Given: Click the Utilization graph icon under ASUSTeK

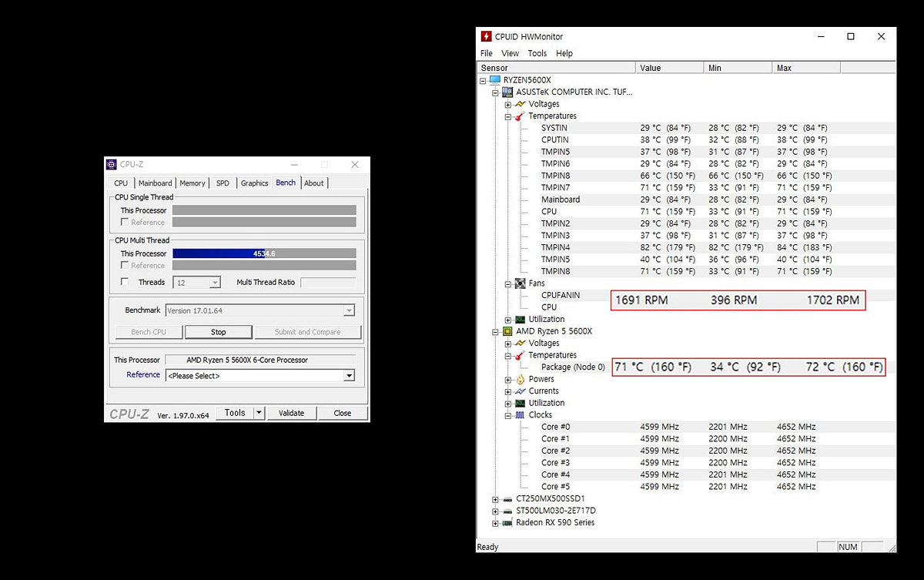Looking at the screenshot, I should tap(520, 319).
